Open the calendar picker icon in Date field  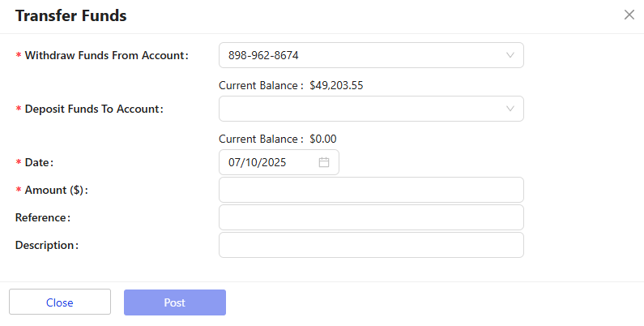click(x=324, y=162)
